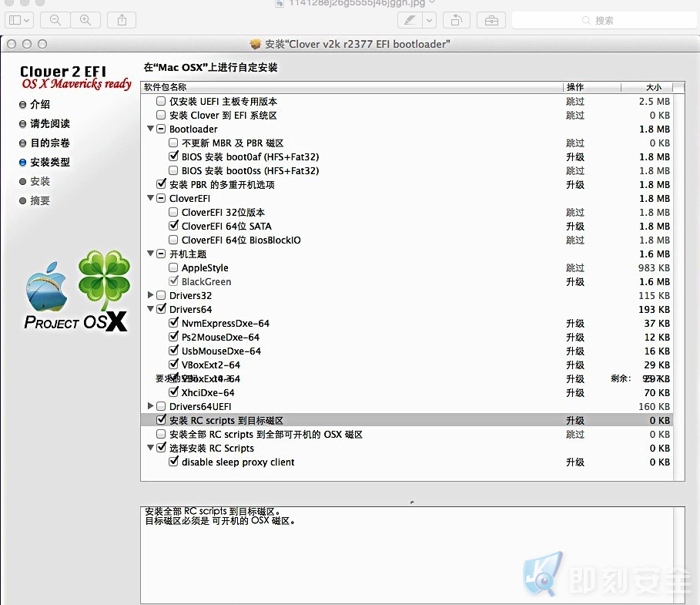Uncheck 选择安装 RC Scripts checkbox
Screen dimensions: 700x605
[x=161, y=447]
